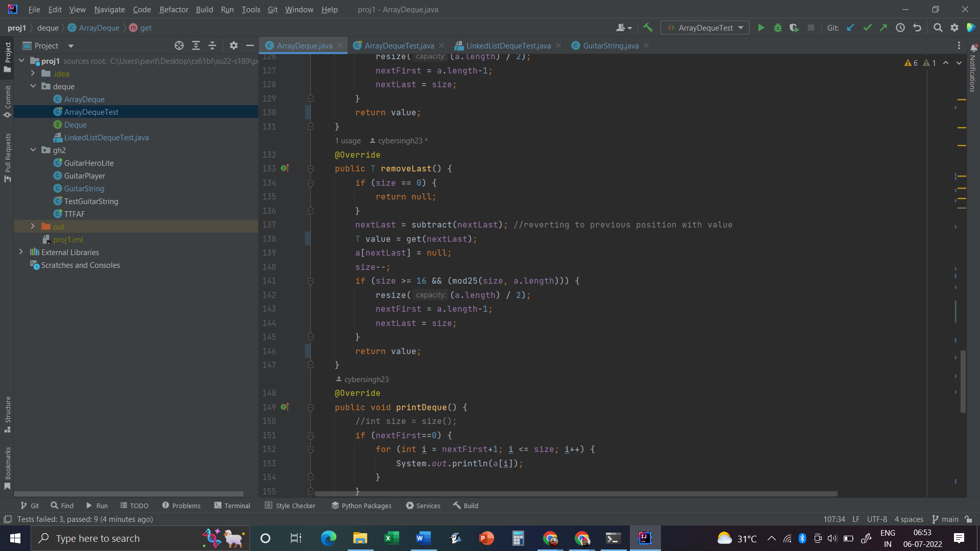Screen dimensions: 980x551
Task: Click Git push arrow icon
Action: tap(884, 28)
